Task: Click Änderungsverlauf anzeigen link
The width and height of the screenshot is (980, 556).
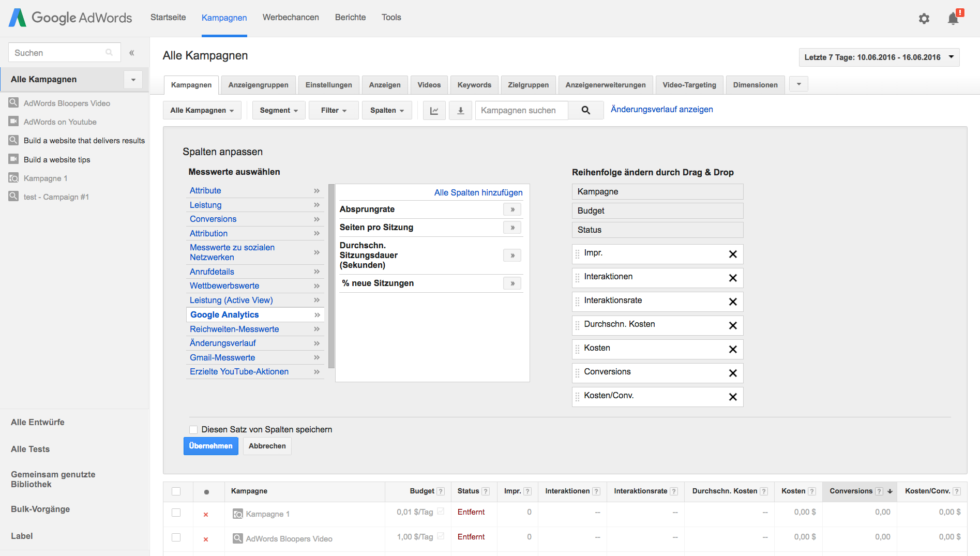Action: tap(661, 110)
